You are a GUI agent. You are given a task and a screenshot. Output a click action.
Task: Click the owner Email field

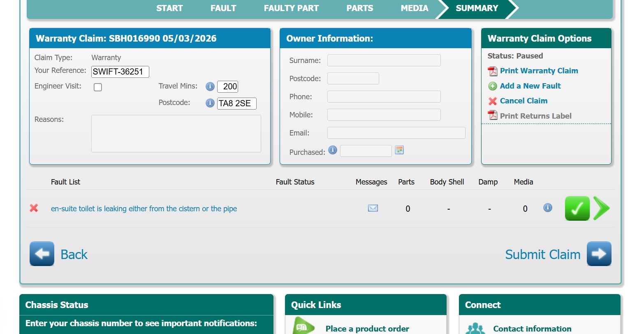click(396, 133)
